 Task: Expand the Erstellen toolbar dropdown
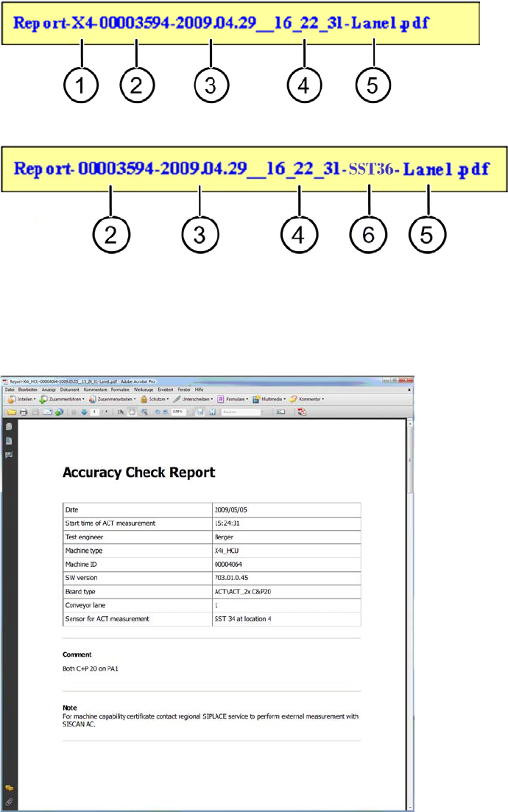coord(35,399)
